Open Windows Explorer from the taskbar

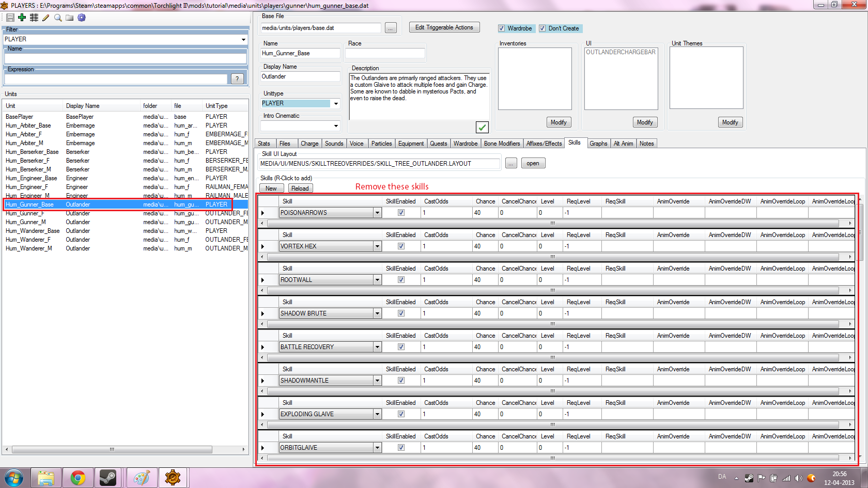[46, 478]
